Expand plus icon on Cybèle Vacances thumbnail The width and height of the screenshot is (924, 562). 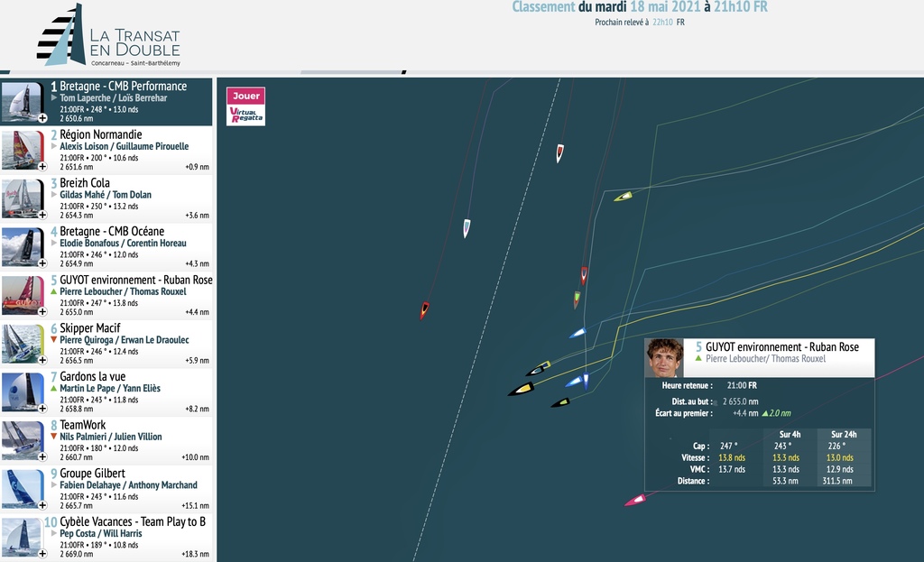[42, 553]
